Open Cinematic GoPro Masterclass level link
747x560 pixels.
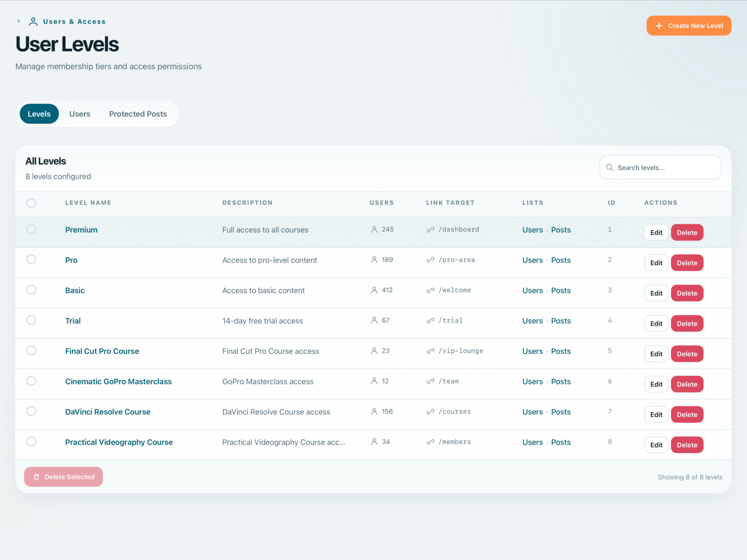click(118, 381)
